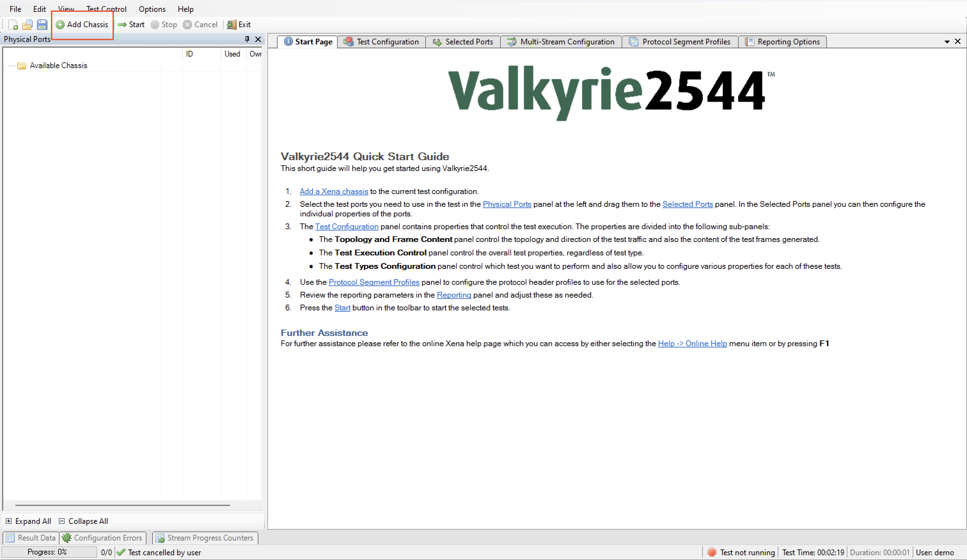Click the horizontal scrollbar in Physical Ports

tap(123, 505)
